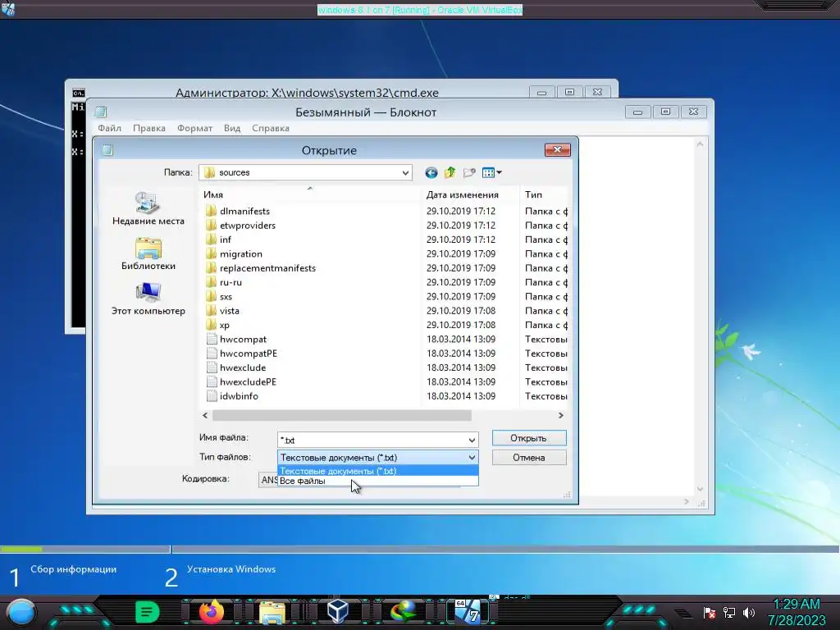Image resolution: width=840 pixels, height=630 pixels.
Task: Click the speaker volume tray icon
Action: click(749, 612)
